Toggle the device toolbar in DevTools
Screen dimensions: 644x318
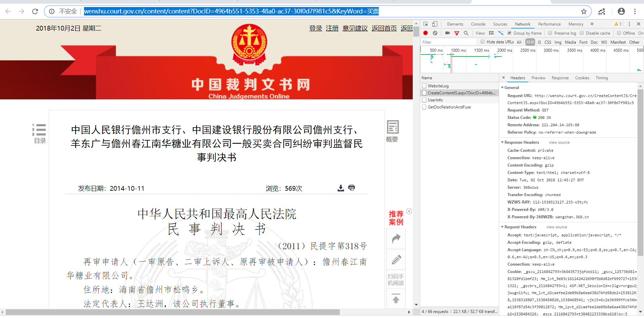pos(435,24)
